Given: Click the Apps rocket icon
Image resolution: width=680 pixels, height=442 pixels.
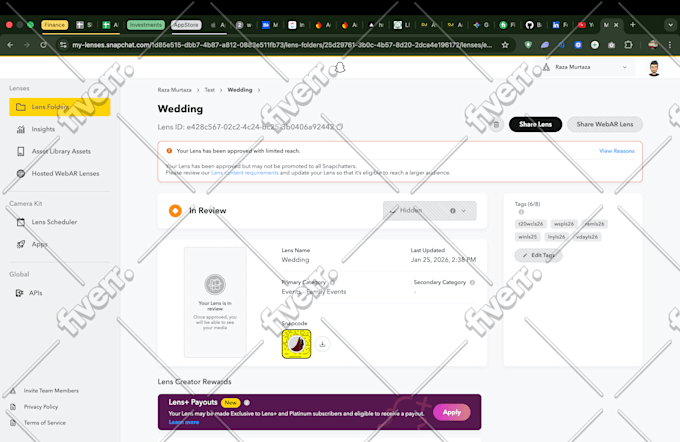Looking at the screenshot, I should click(x=20, y=244).
